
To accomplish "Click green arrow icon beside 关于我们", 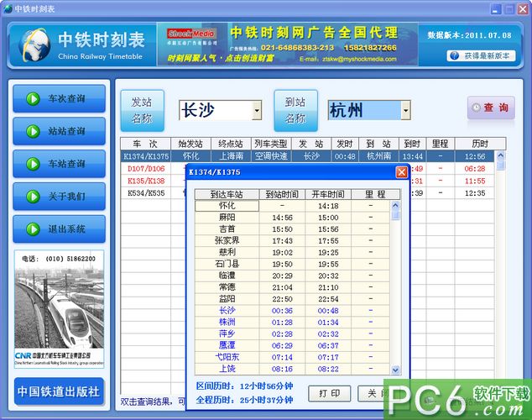I will tap(33, 197).
